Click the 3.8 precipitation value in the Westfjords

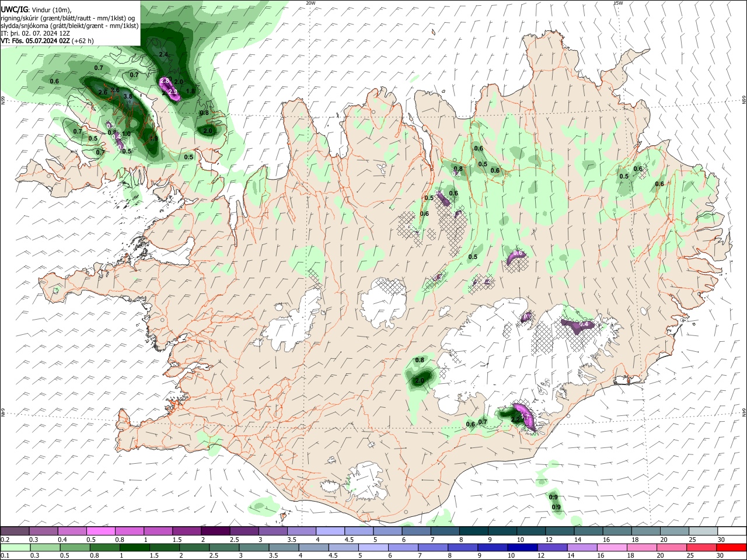tap(128, 96)
